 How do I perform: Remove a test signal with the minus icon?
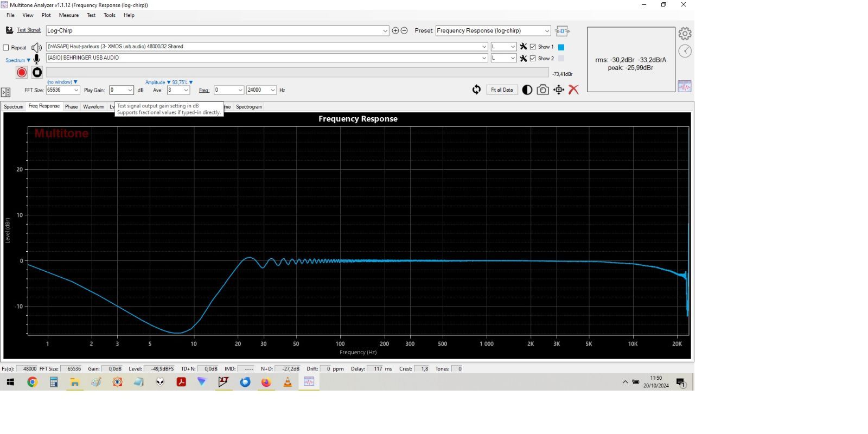[404, 31]
